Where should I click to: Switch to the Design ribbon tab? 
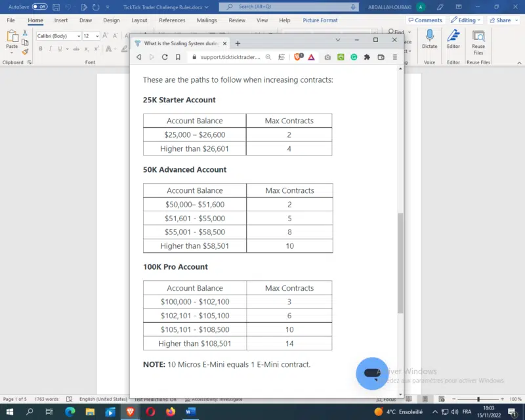112,20
